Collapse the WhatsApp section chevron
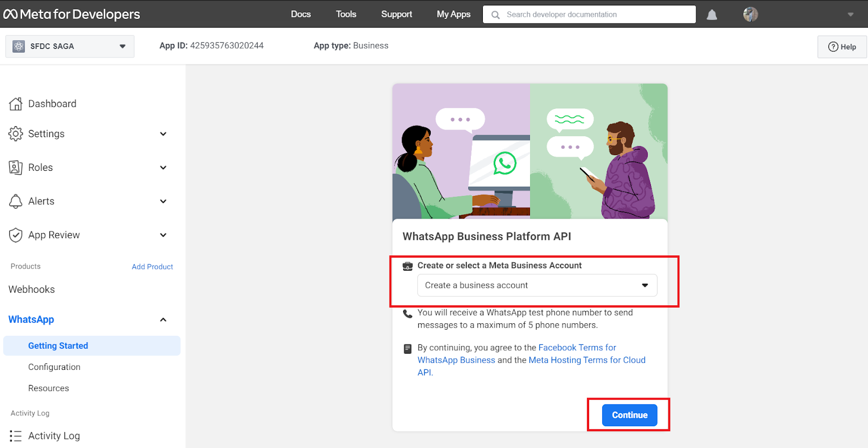This screenshot has width=868, height=448. (163, 319)
